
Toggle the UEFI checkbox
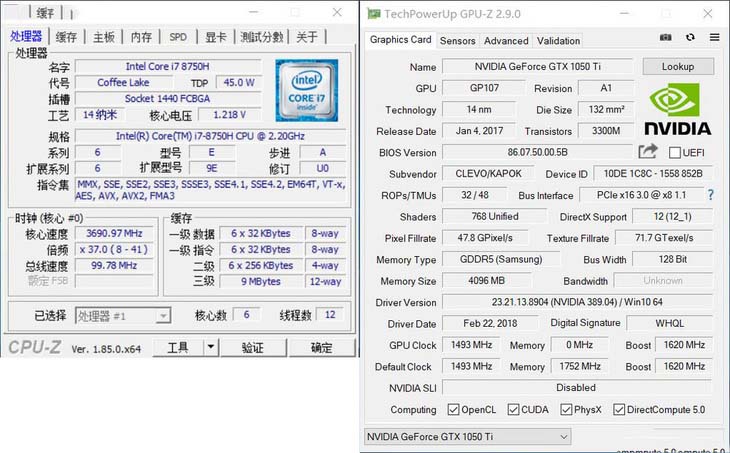[675, 153]
